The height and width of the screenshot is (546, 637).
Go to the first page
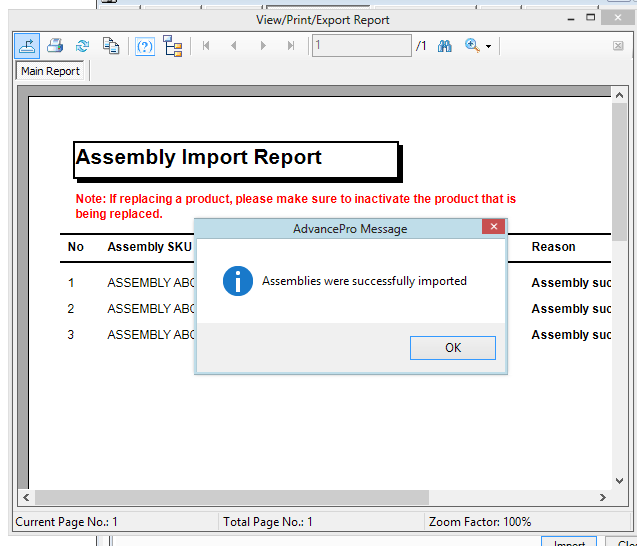(x=206, y=46)
